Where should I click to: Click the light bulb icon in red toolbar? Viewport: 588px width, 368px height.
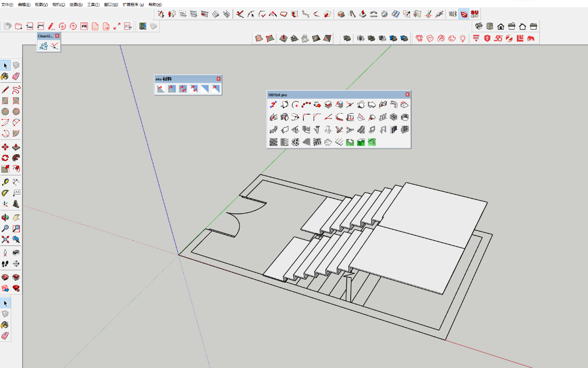(x=463, y=38)
